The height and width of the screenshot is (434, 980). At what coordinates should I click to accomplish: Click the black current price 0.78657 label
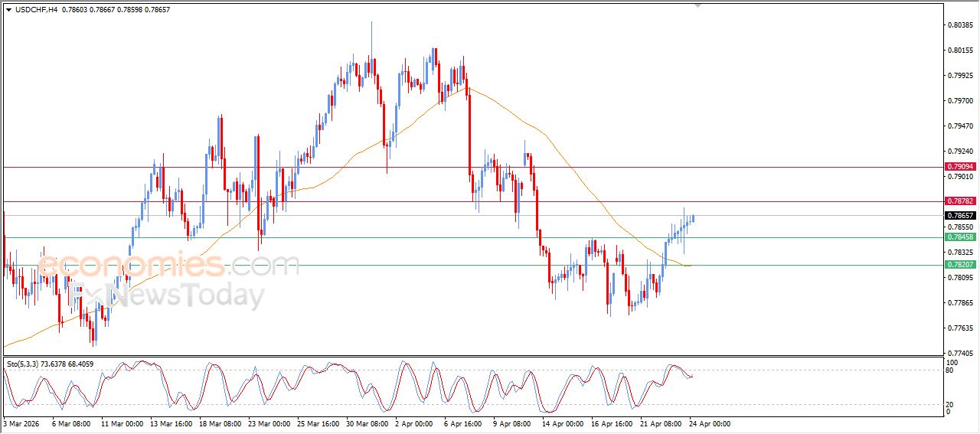(x=960, y=216)
